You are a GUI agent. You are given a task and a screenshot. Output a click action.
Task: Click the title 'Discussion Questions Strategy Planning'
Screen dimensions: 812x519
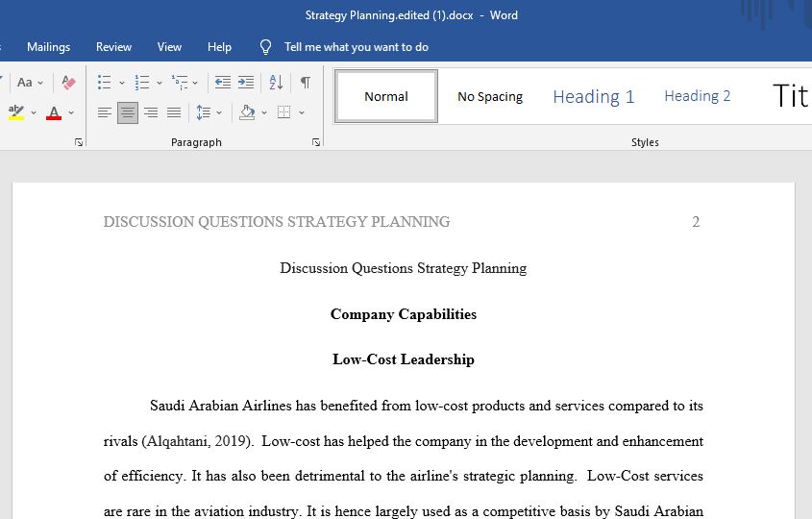pyautogui.click(x=404, y=268)
